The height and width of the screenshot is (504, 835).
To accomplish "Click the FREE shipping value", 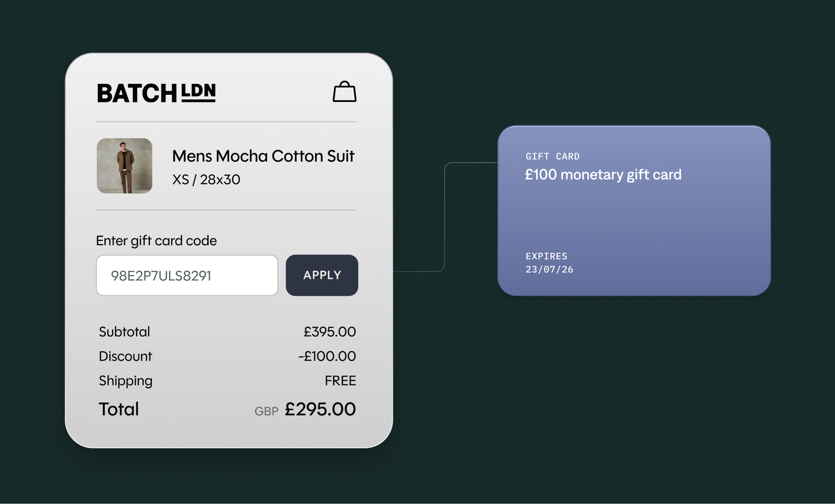I will 340,380.
